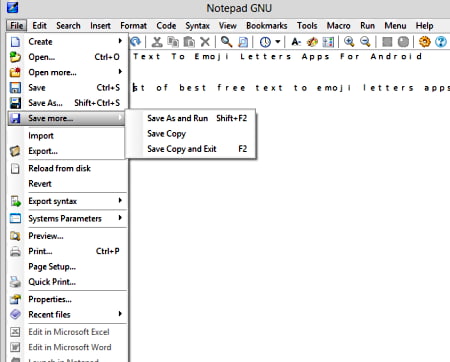Select Save As and Run
Screen dimensions: 450x362
pos(191,118)
